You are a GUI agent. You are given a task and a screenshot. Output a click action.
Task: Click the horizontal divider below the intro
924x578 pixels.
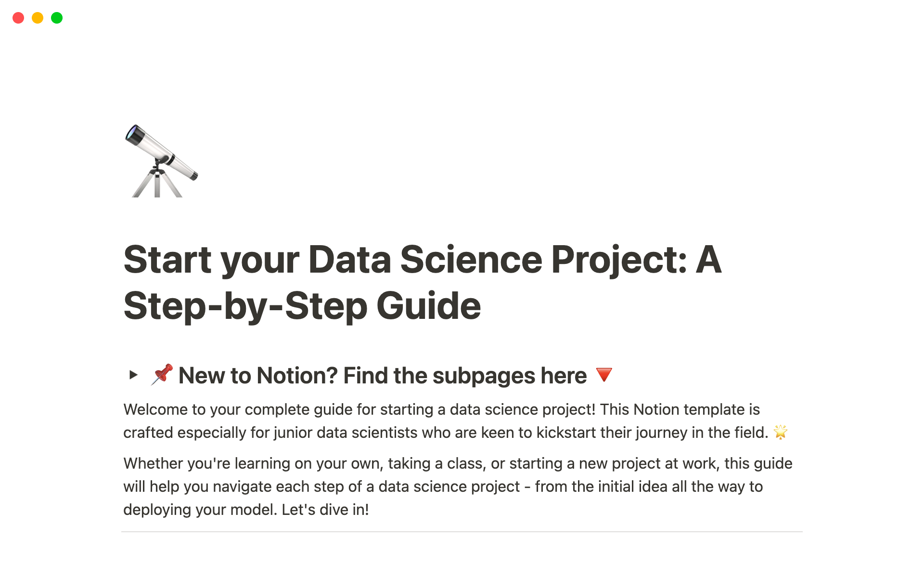pyautogui.click(x=462, y=532)
